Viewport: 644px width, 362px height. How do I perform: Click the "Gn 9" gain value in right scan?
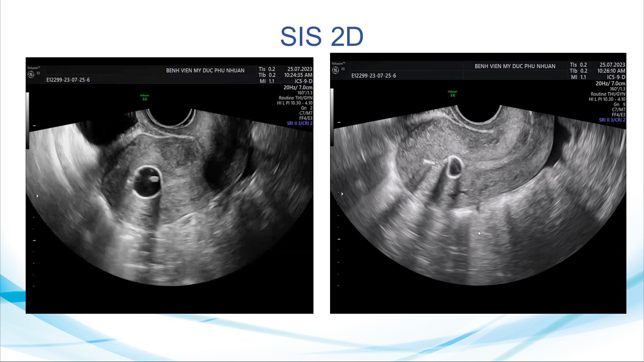pos(619,105)
